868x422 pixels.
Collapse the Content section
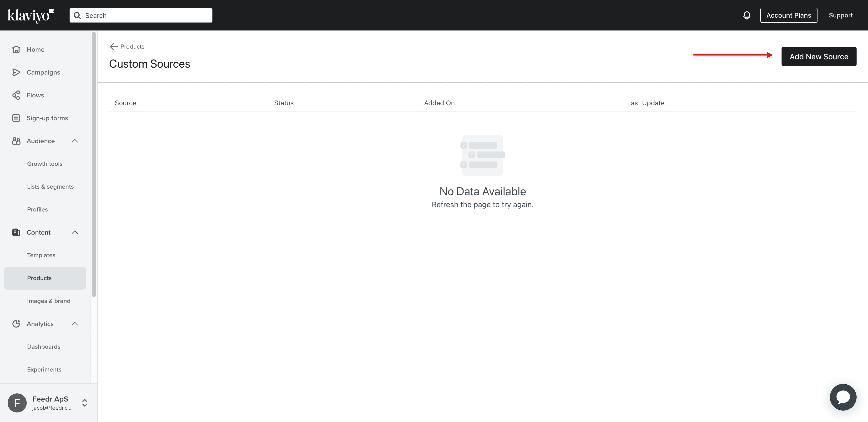click(75, 232)
